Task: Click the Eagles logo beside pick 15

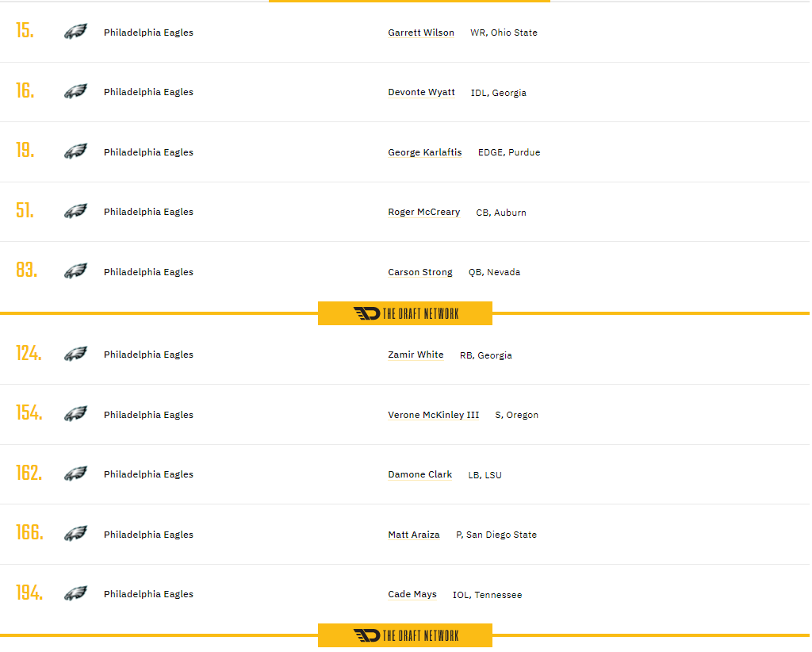Action: [75, 32]
